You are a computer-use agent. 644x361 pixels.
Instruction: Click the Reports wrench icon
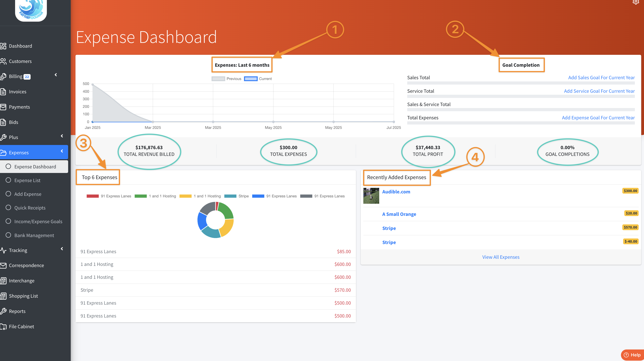coord(3,311)
